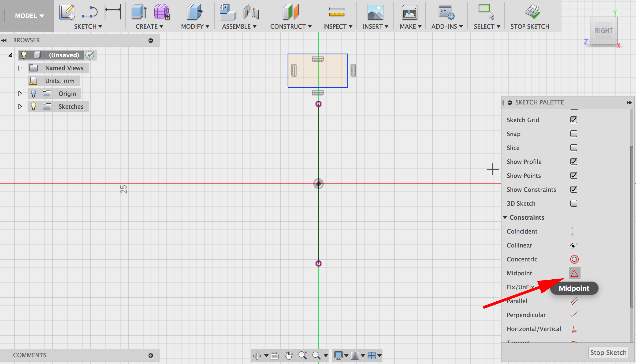This screenshot has height=364, width=636.
Task: Click the Offset Plane construct icon
Action: (x=291, y=12)
